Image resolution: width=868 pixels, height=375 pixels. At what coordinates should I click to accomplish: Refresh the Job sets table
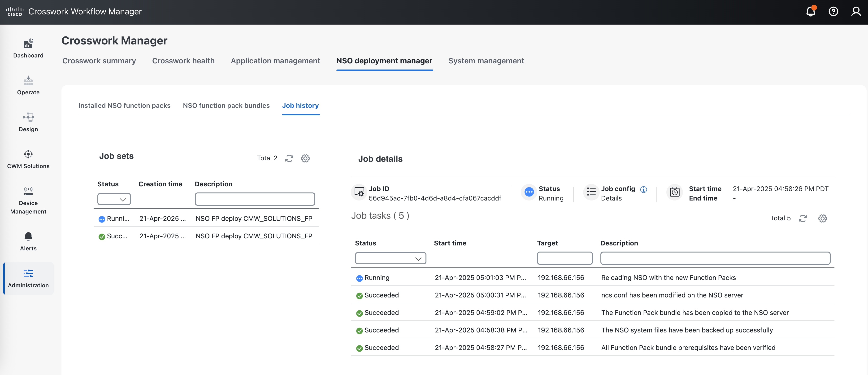[289, 158]
